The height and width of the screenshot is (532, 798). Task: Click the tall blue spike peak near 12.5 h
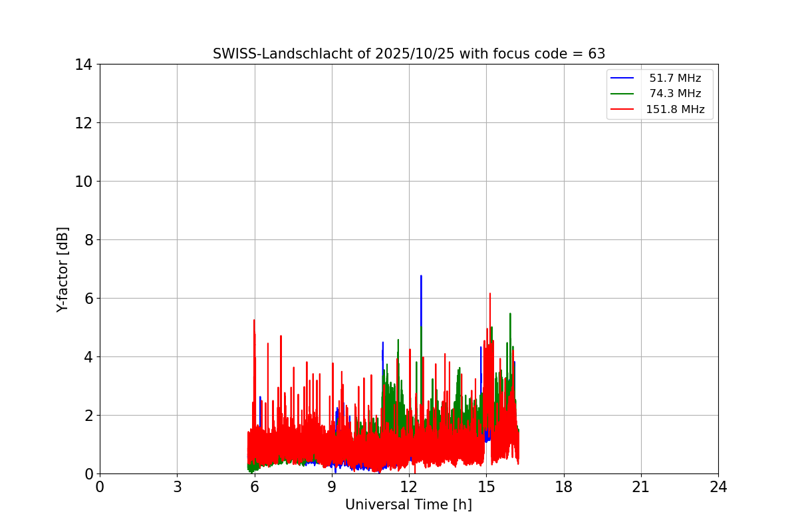click(421, 277)
